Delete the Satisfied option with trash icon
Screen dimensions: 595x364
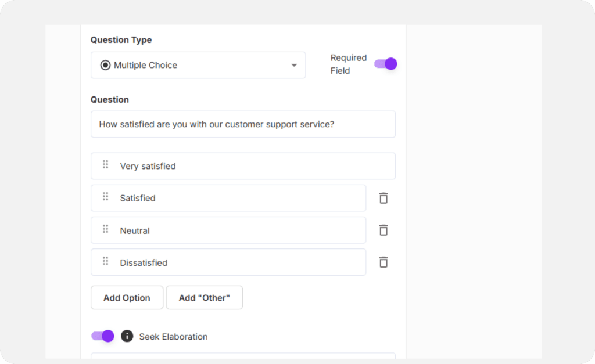tap(383, 199)
